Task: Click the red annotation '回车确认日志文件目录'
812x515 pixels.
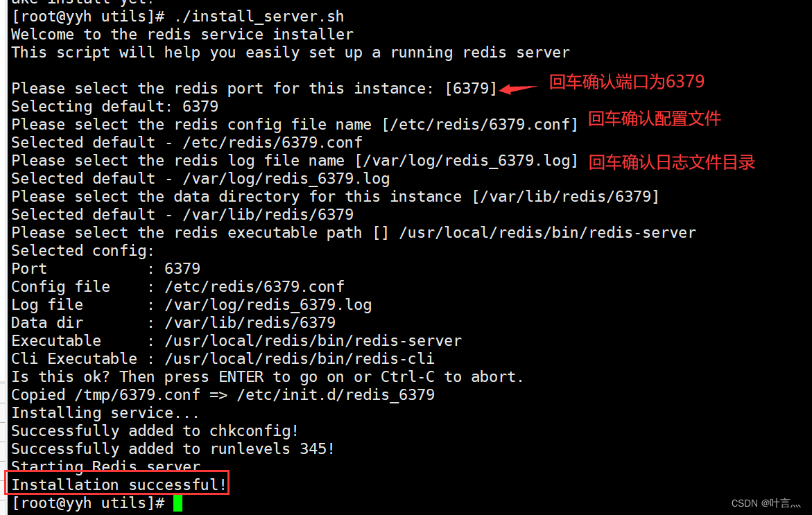Action: click(x=672, y=162)
